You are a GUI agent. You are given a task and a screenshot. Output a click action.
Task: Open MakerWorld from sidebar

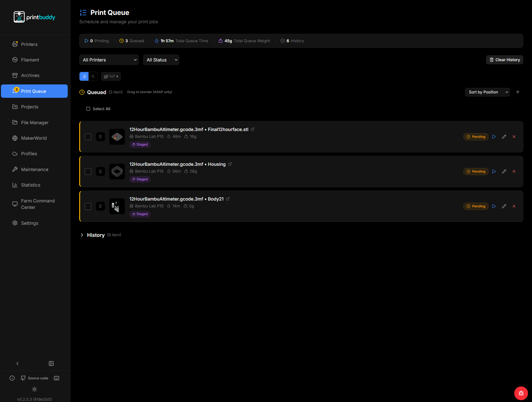click(34, 138)
